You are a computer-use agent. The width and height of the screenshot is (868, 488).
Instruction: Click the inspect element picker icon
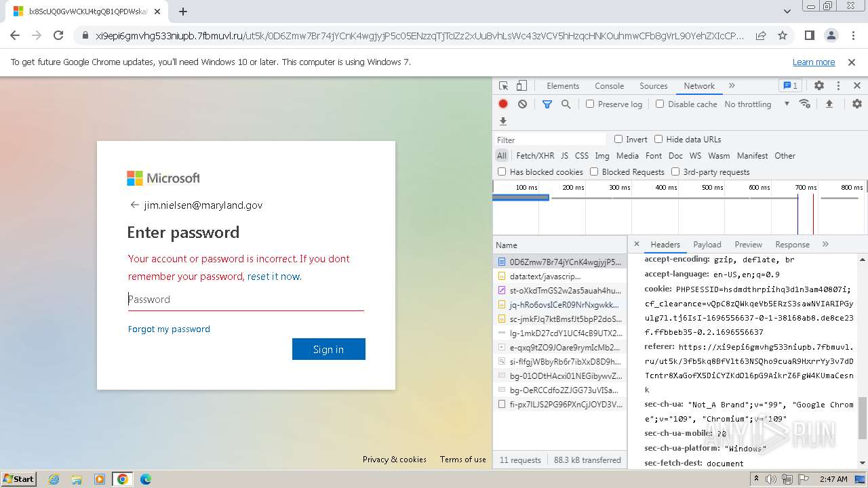[x=503, y=86]
